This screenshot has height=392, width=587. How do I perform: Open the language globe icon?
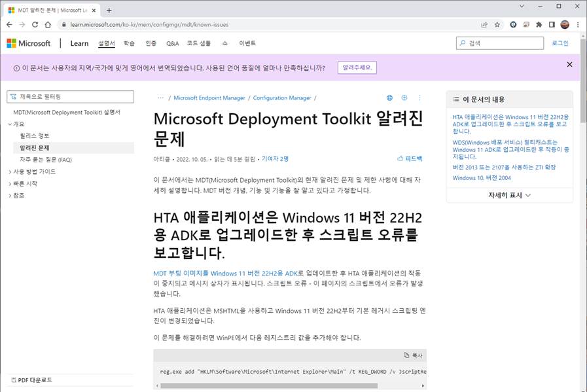(390, 98)
